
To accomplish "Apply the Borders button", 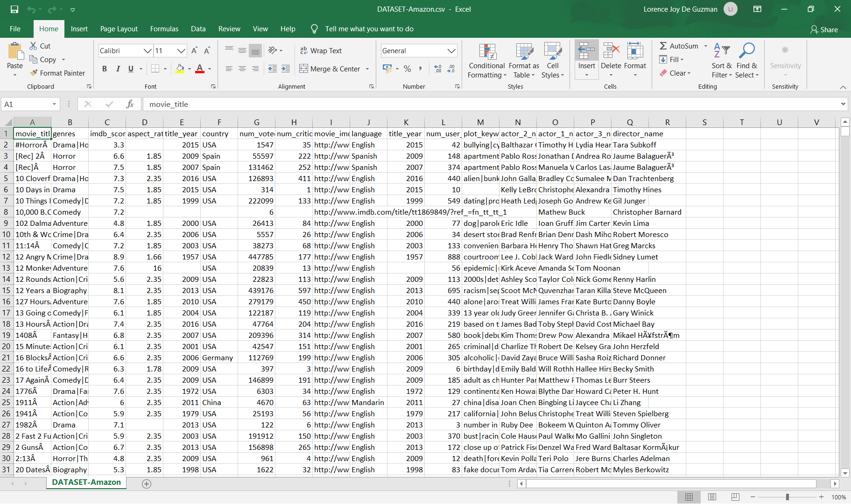I will pos(155,69).
